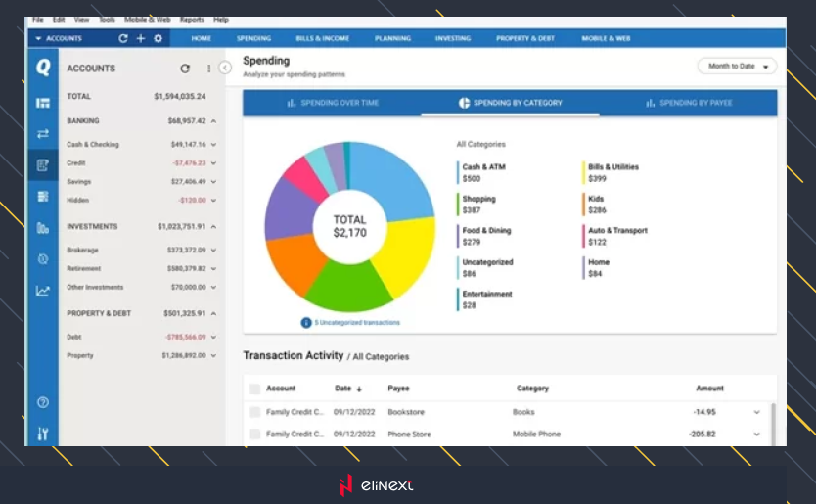Image resolution: width=816 pixels, height=504 pixels.
Task: Refresh accounts using the Accounts panel refresh icon
Action: 185,69
